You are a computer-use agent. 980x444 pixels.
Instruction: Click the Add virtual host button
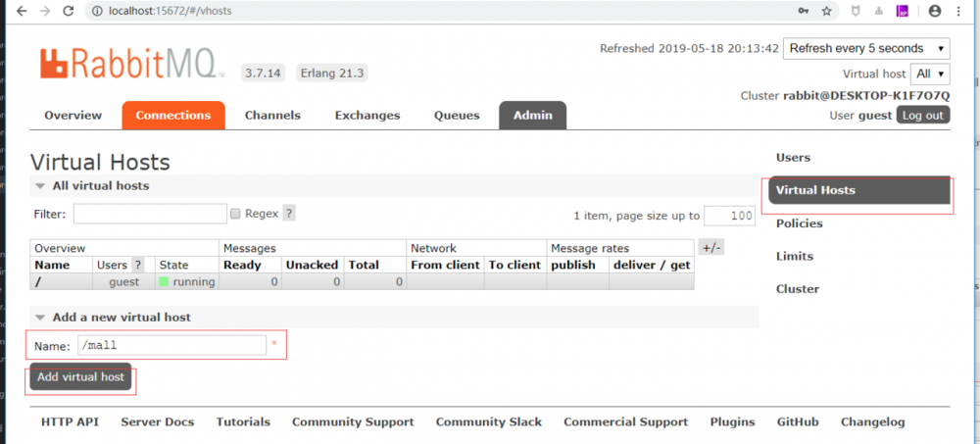pos(80,377)
